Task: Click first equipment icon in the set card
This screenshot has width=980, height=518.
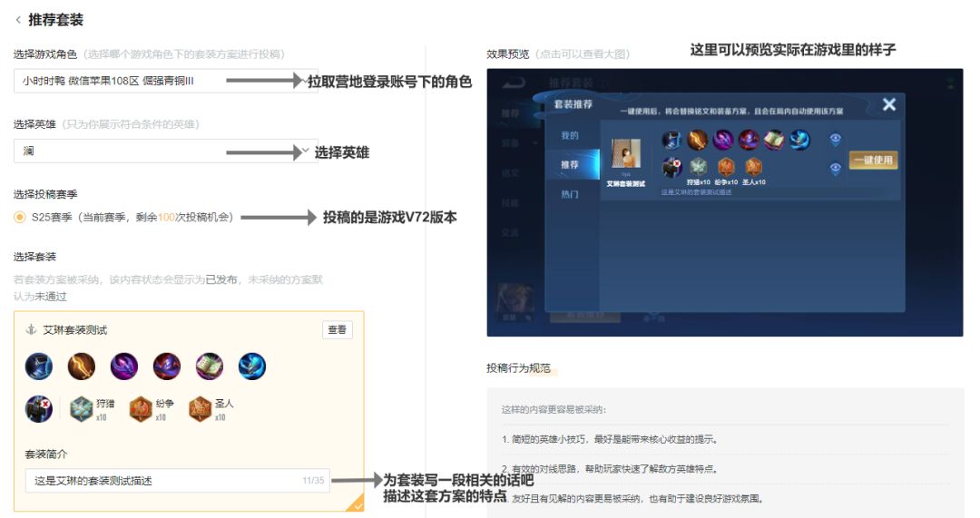Action: tap(39, 367)
